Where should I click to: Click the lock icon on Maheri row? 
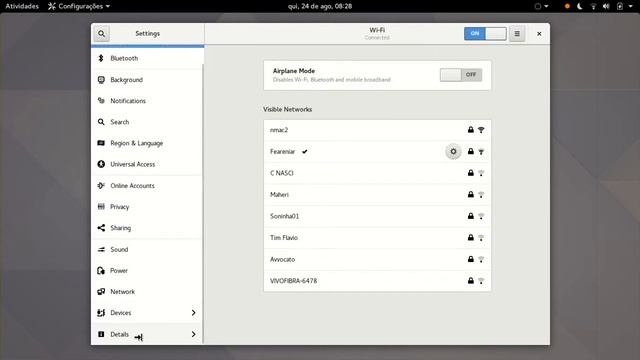pyautogui.click(x=471, y=194)
